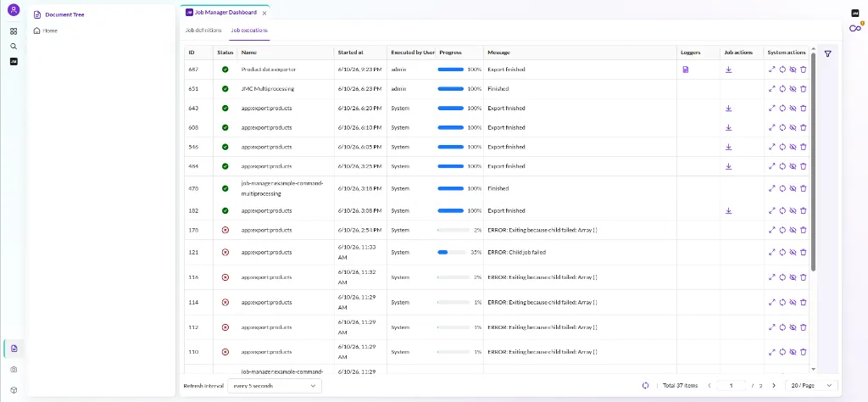Click the JM icon in right sidebar

click(x=854, y=14)
